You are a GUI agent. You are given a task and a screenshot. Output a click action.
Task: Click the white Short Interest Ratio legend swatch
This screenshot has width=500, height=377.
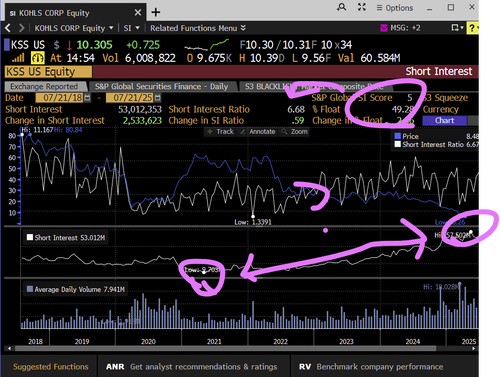tap(397, 144)
